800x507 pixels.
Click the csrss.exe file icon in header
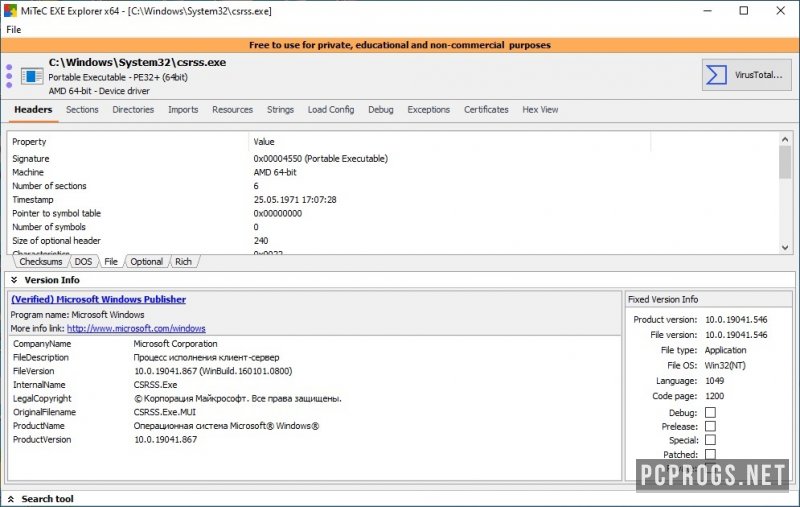click(32, 76)
